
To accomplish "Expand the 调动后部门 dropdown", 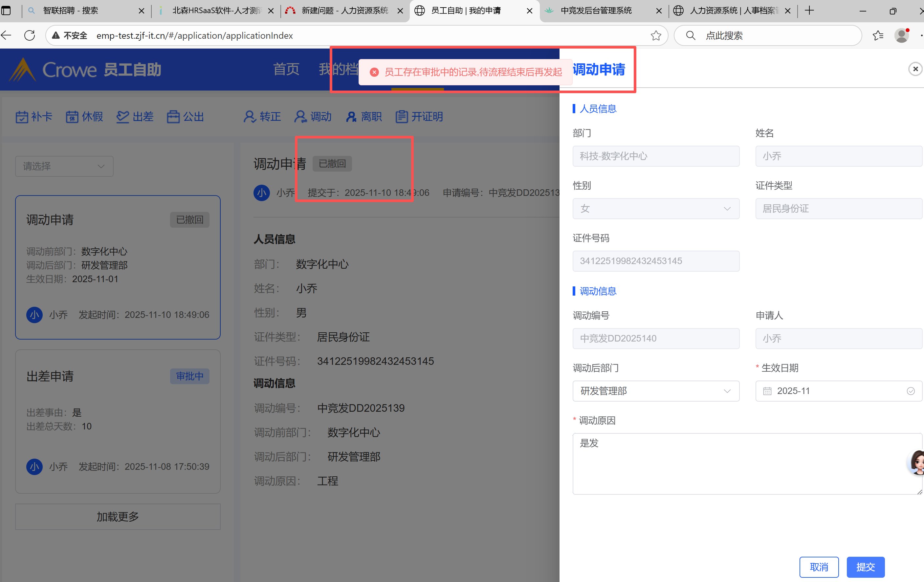I will (x=655, y=391).
